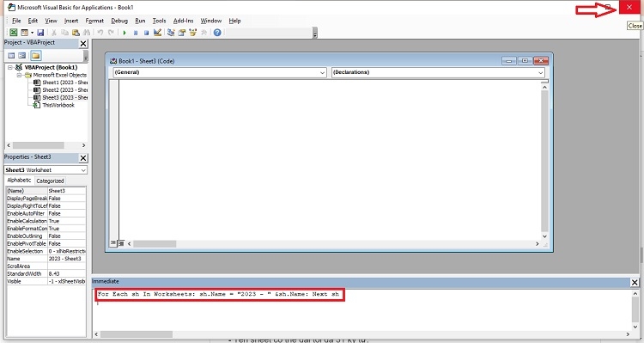Click the Insert UserForm toolbar icon
The height and width of the screenshot is (343, 644).
(x=24, y=33)
